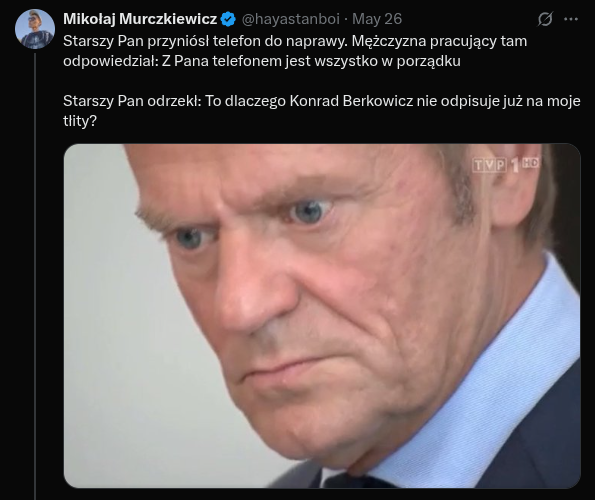Open the May 26 timestamp permalink
This screenshot has width=595, height=500.
[377, 19]
